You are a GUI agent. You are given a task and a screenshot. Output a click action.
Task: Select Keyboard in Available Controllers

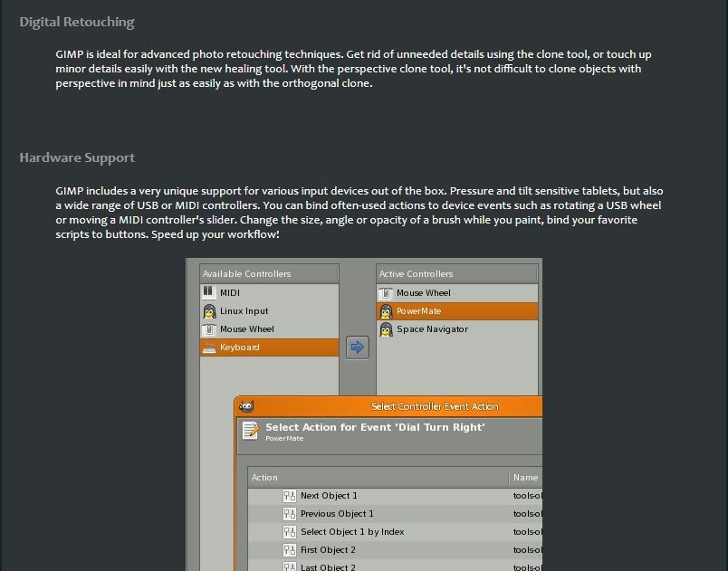click(x=269, y=347)
